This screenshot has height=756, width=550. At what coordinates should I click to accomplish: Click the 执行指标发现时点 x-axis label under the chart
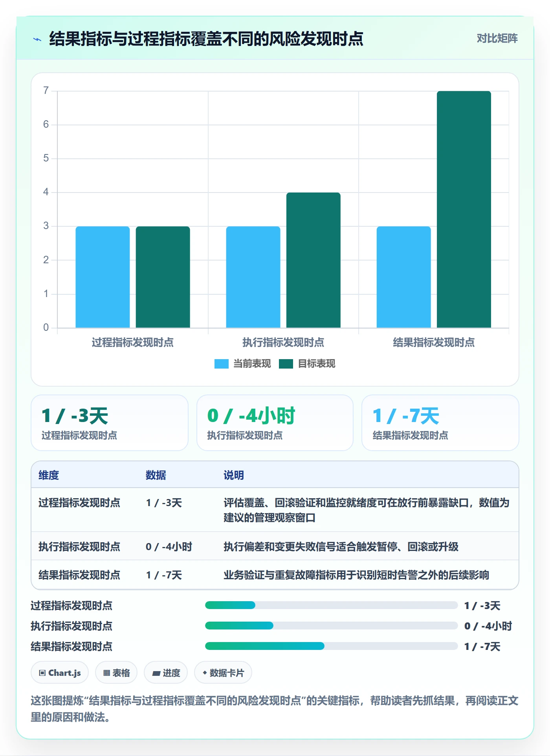click(x=283, y=343)
